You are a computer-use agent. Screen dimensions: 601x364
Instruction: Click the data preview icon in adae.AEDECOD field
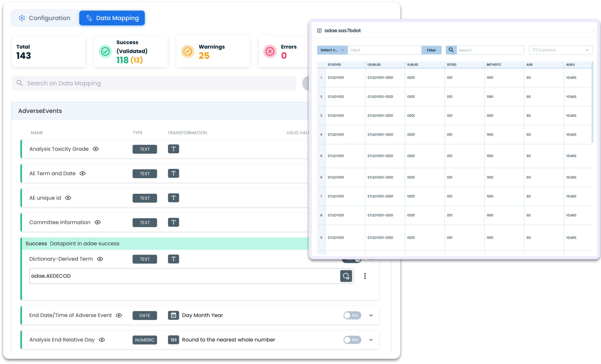[346, 276]
